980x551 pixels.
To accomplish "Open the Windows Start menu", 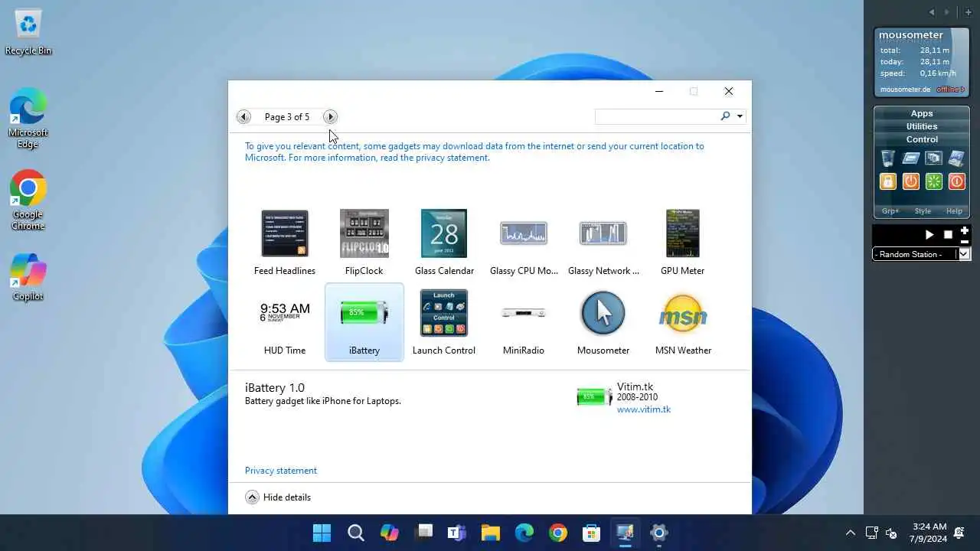I will pos(322,533).
